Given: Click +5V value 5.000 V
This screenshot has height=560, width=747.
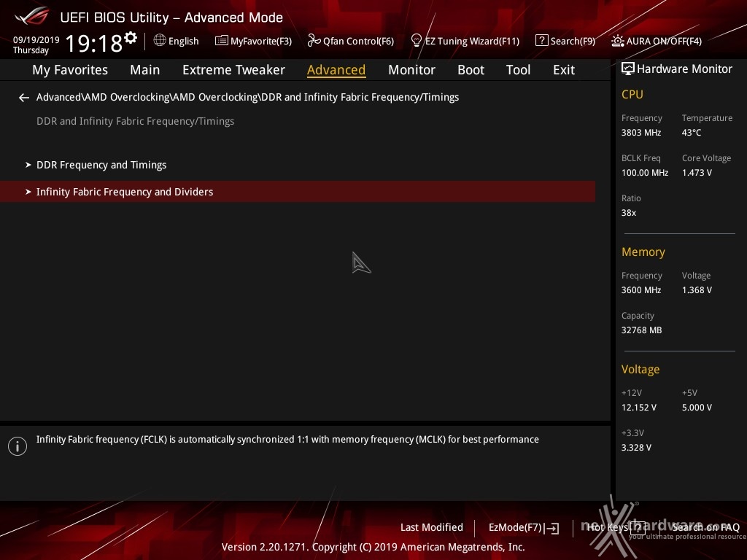Looking at the screenshot, I should click(x=697, y=408).
